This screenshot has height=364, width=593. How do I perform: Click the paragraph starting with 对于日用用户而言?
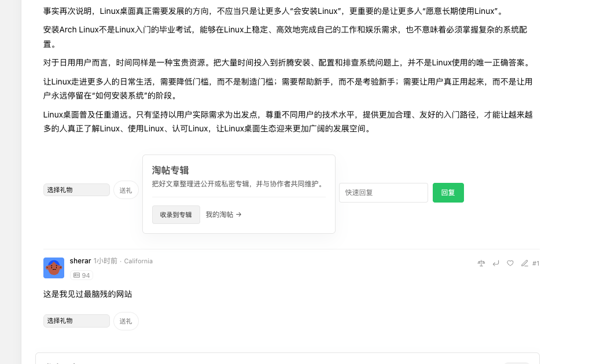288,63
